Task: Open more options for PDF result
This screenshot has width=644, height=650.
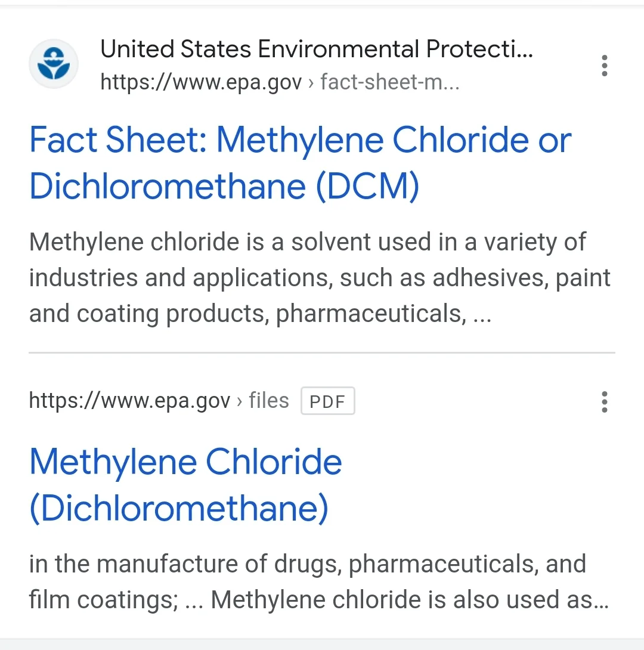Action: click(604, 402)
